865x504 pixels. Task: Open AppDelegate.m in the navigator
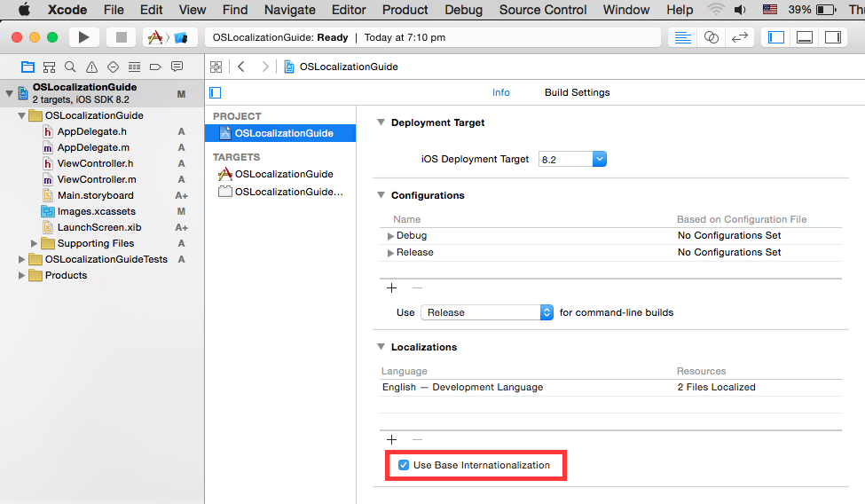[x=87, y=147]
